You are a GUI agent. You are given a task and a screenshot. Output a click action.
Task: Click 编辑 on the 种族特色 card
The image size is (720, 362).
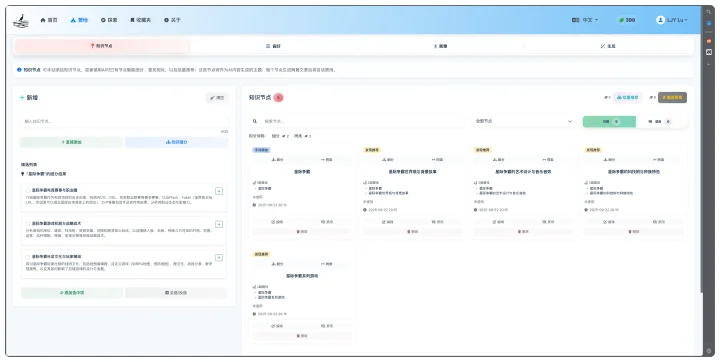(x=609, y=222)
